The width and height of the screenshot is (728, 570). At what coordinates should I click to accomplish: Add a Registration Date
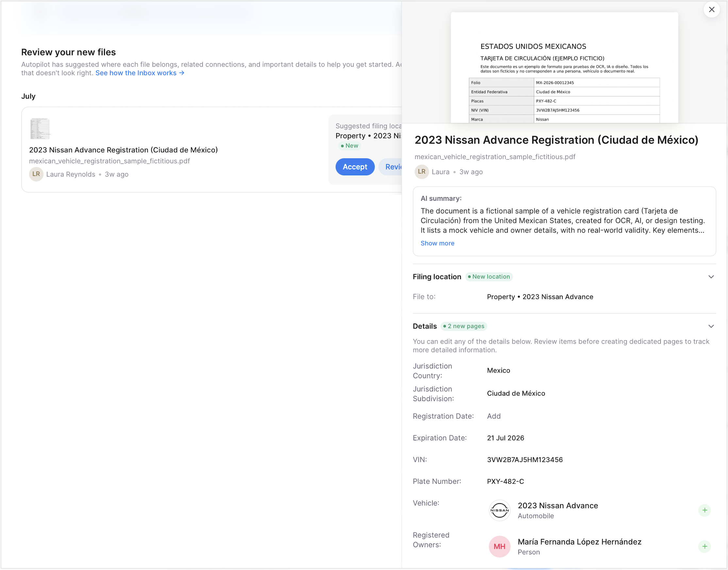[x=493, y=416]
